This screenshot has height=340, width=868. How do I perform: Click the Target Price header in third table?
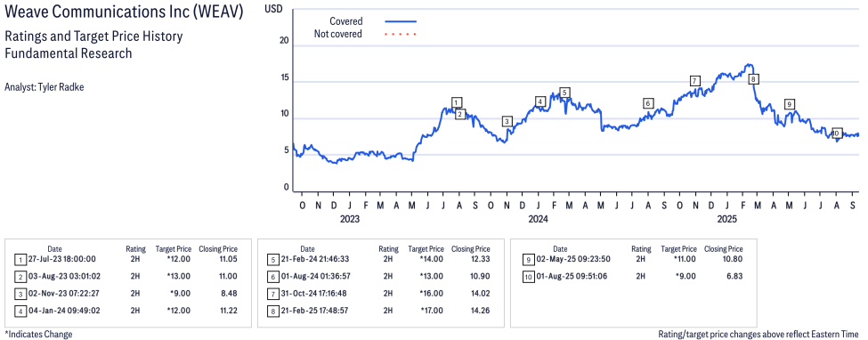pyautogui.click(x=679, y=248)
